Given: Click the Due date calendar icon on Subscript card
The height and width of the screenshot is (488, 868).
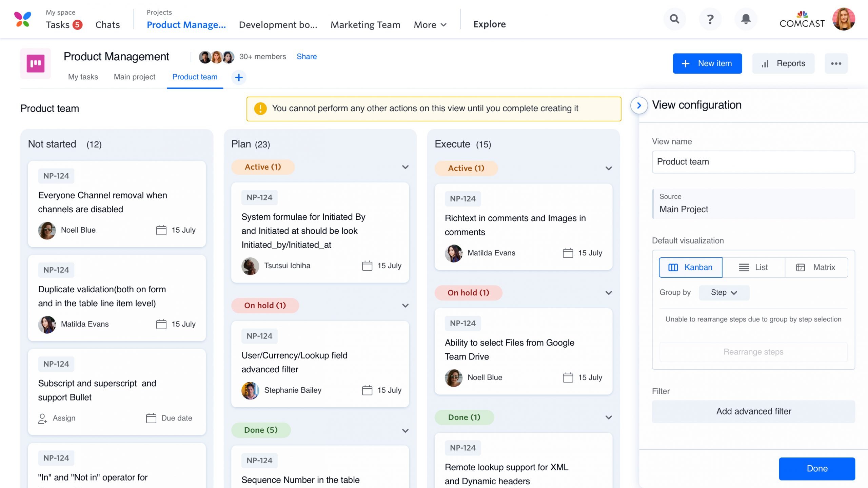Looking at the screenshot, I should pyautogui.click(x=151, y=418).
